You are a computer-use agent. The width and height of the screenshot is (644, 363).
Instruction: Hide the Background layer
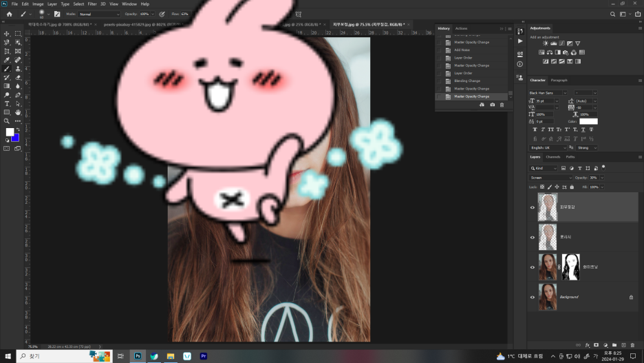click(533, 297)
